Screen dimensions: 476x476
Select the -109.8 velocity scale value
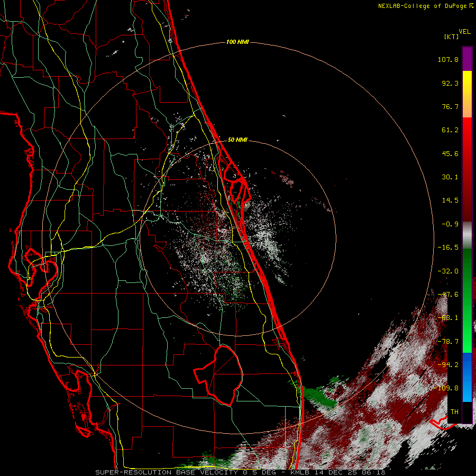[446, 388]
